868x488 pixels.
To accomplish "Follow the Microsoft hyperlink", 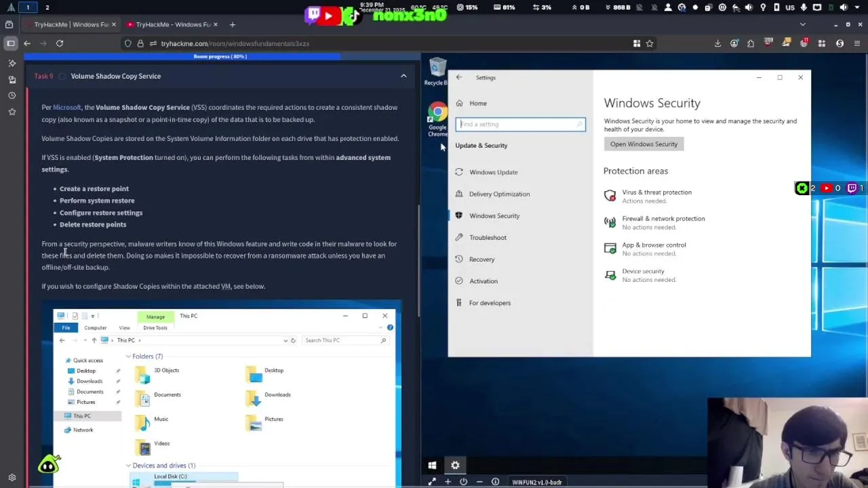I will pyautogui.click(x=66, y=107).
